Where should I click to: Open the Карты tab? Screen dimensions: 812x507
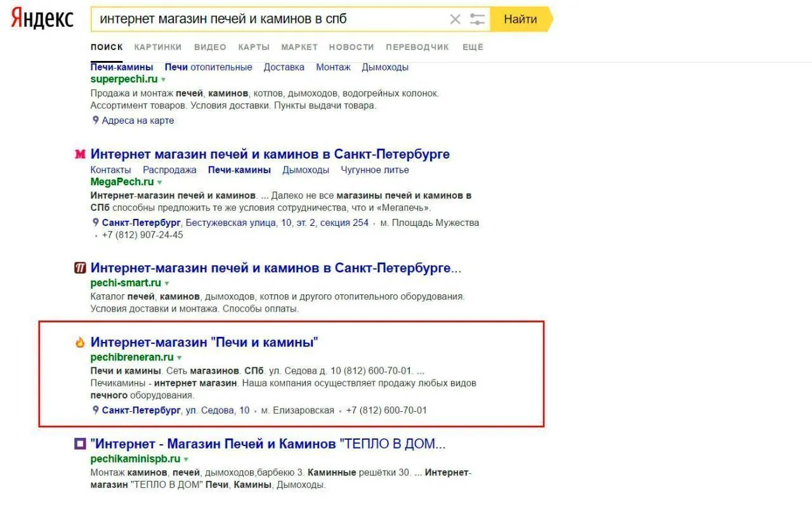254,47
